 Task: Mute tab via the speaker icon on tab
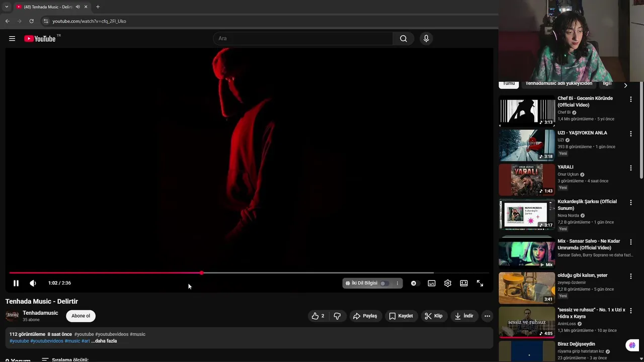tap(77, 7)
